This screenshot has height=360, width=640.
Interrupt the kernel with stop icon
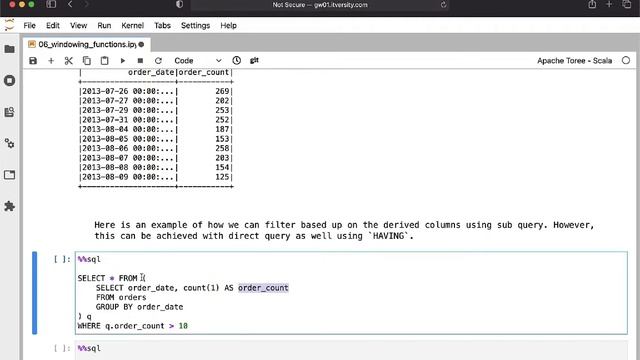click(140, 61)
